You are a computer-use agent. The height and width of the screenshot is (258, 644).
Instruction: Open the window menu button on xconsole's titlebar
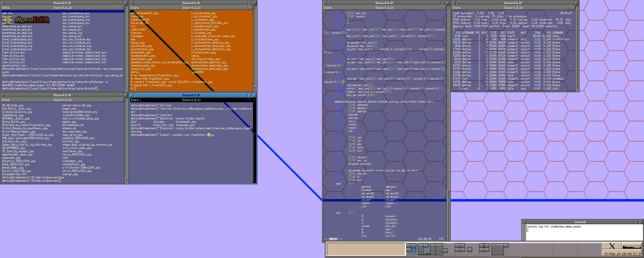click(x=524, y=222)
